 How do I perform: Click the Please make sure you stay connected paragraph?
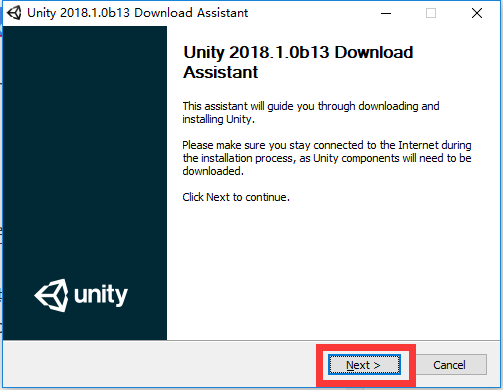[x=327, y=158]
